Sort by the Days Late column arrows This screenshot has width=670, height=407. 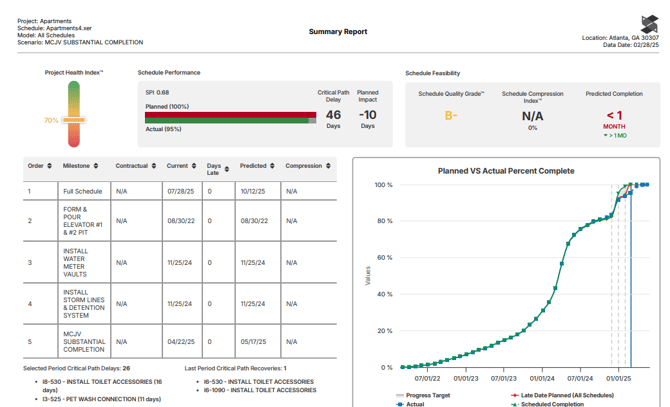227,169
